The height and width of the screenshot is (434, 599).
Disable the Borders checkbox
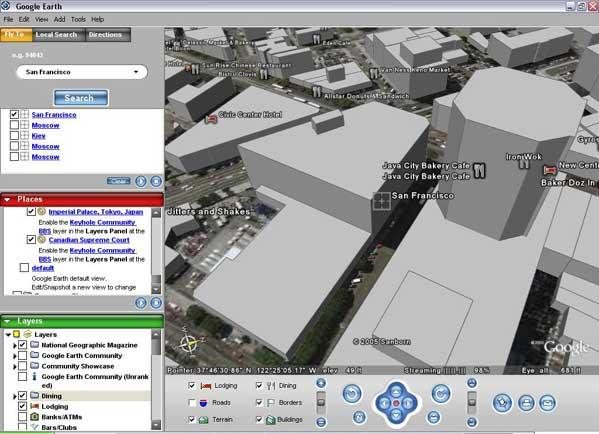[259, 402]
